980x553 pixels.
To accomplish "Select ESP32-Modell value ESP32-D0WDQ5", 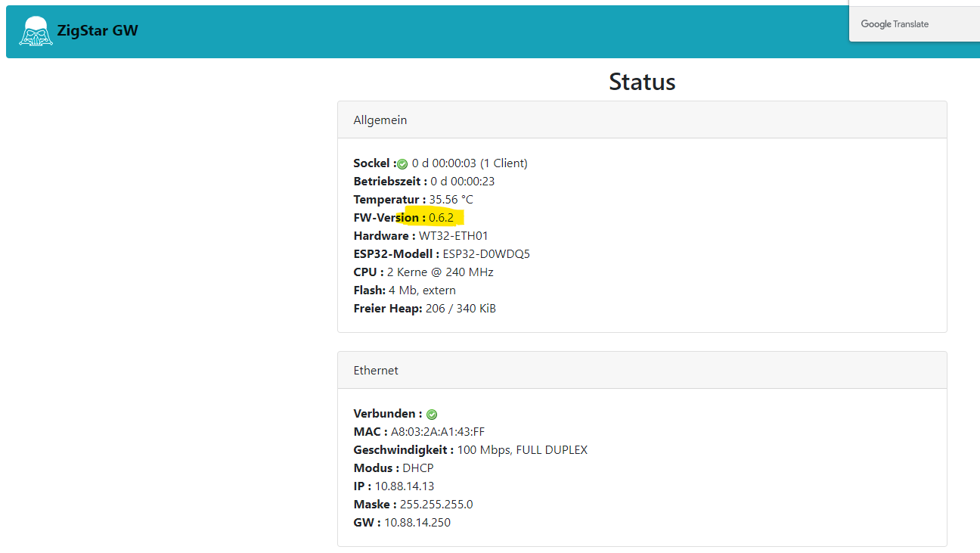I will coord(486,254).
